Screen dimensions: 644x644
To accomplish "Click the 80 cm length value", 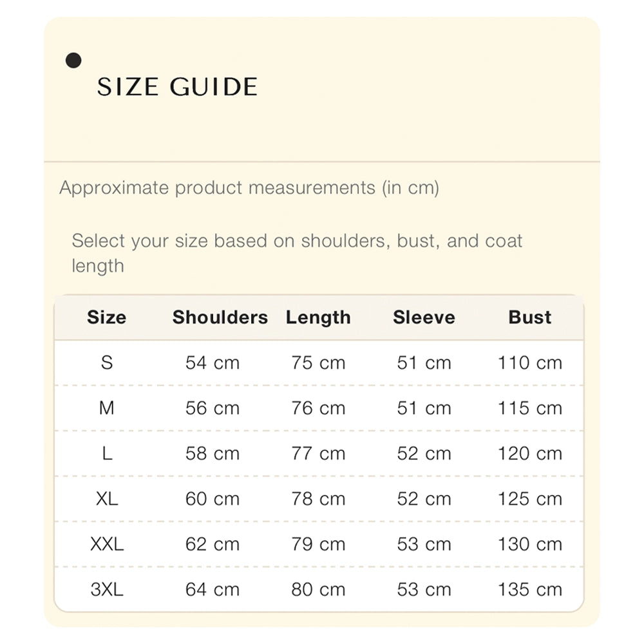I will coord(318,589).
